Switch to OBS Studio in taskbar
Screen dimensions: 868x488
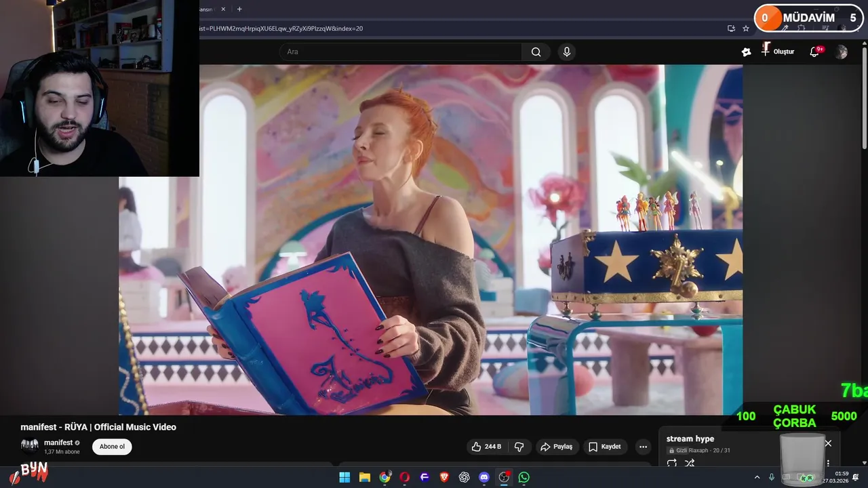click(x=504, y=477)
